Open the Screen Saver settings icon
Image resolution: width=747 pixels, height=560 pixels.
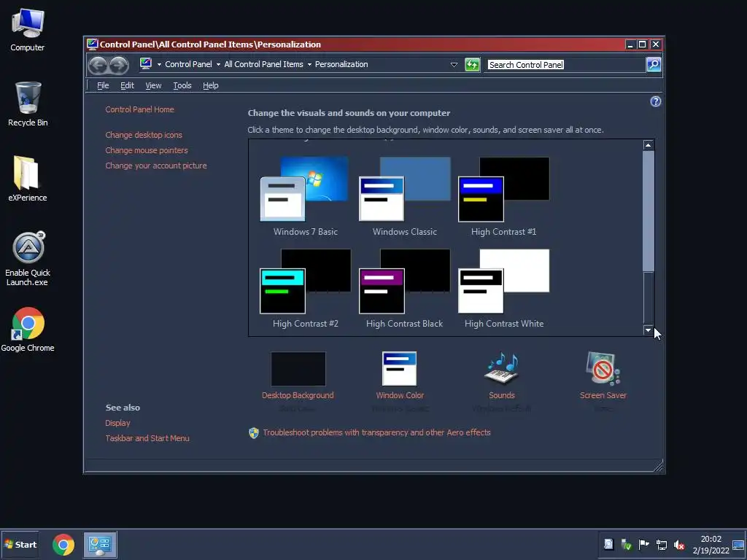click(603, 368)
